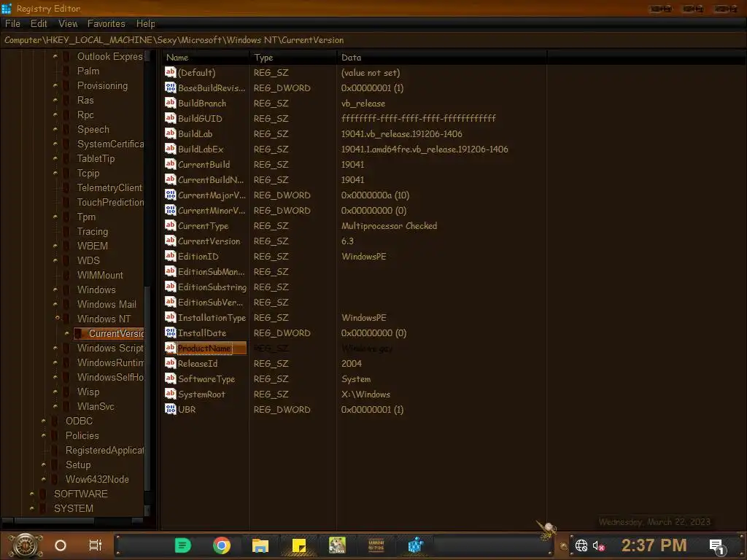Expand the Speech key arrow
Image resolution: width=747 pixels, height=560 pixels.
pos(55,129)
